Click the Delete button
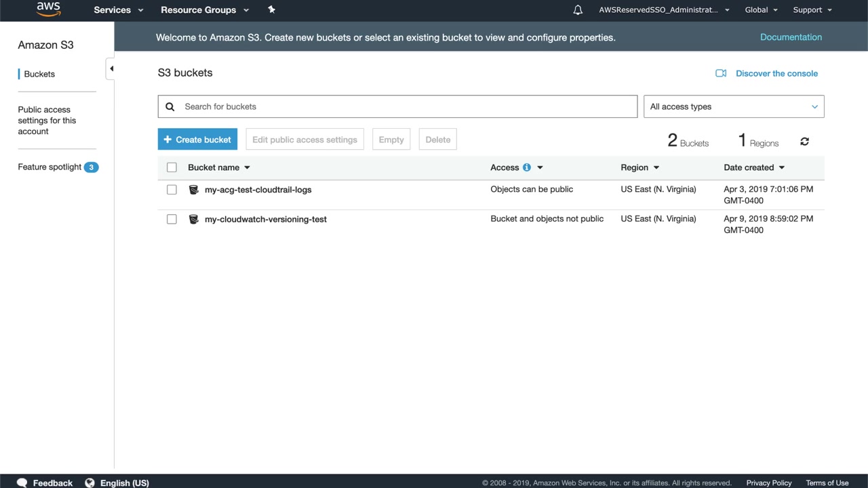The height and width of the screenshot is (488, 868). click(437, 140)
